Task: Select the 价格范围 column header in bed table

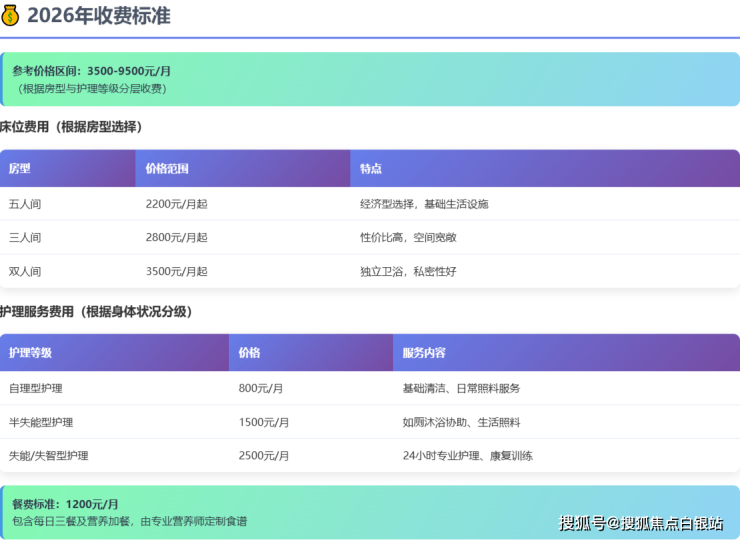Action: (167, 169)
